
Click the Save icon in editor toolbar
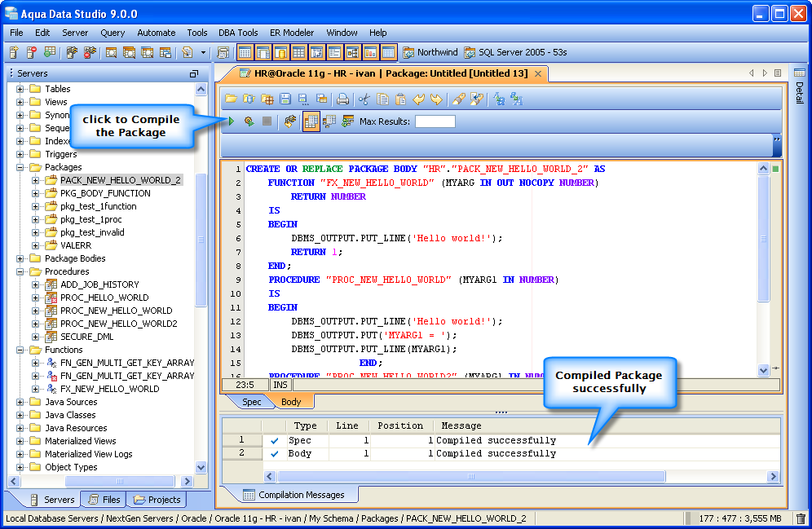(285, 99)
